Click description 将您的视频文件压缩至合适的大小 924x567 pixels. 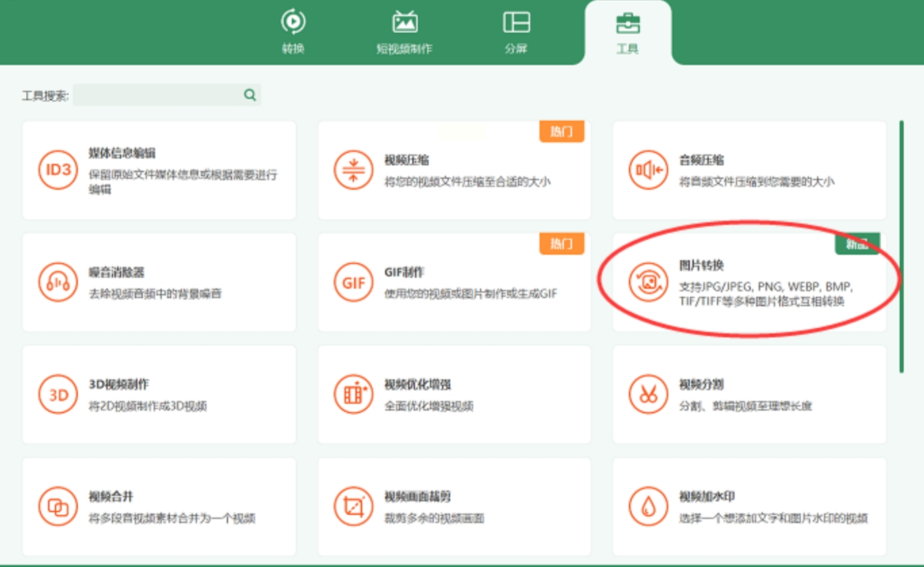[x=467, y=182]
